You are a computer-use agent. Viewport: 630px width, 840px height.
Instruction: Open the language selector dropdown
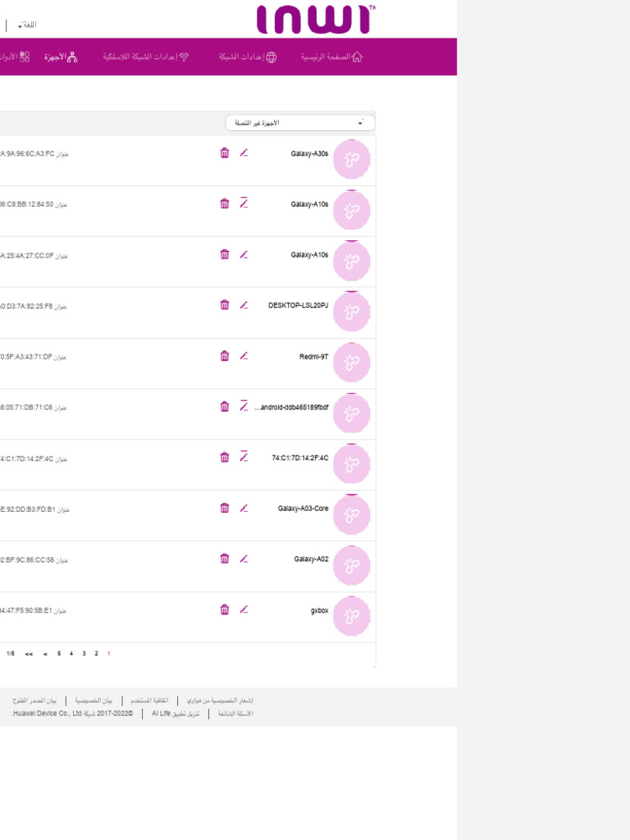point(26,25)
